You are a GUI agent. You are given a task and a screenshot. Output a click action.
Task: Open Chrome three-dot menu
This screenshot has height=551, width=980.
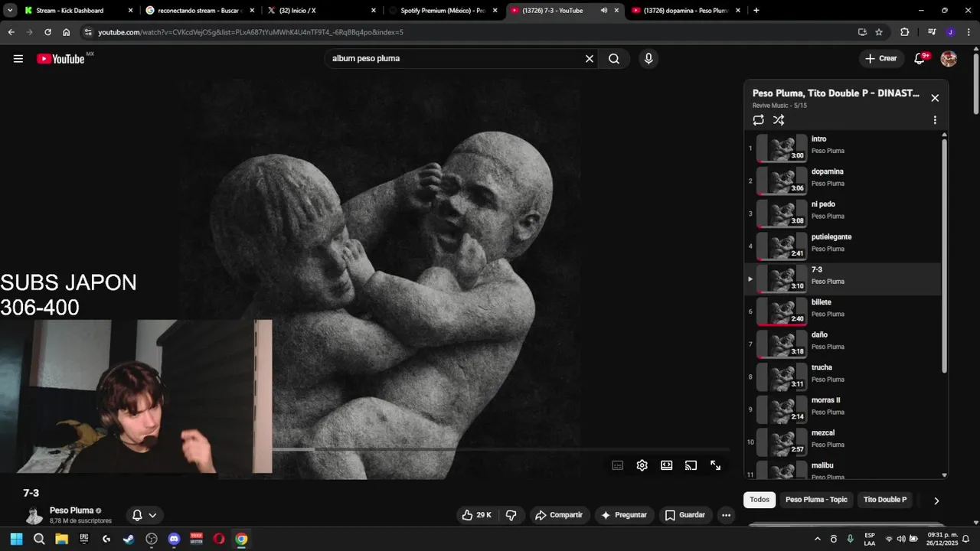pos(969,32)
